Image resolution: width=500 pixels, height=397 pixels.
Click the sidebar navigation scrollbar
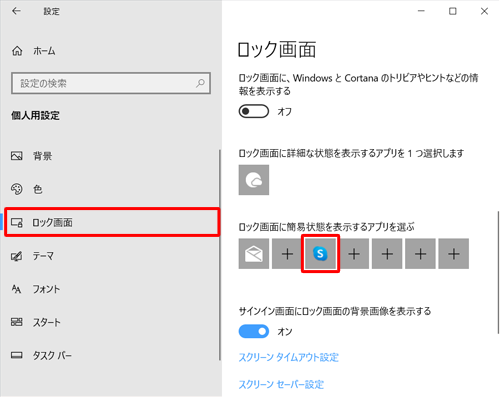tap(220, 255)
